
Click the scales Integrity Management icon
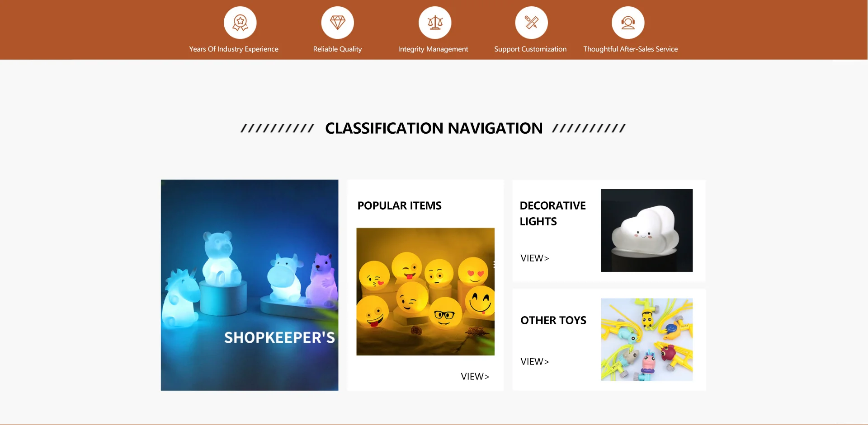435,23
